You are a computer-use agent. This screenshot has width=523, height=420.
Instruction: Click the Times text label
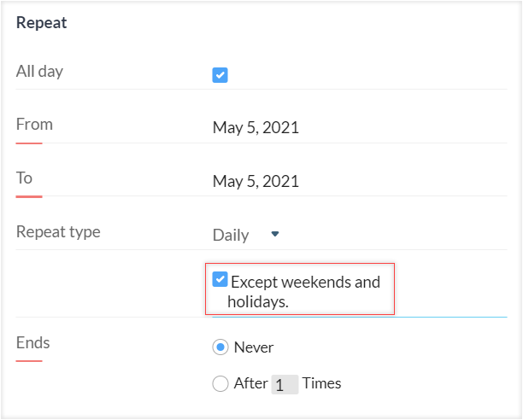pos(321,383)
